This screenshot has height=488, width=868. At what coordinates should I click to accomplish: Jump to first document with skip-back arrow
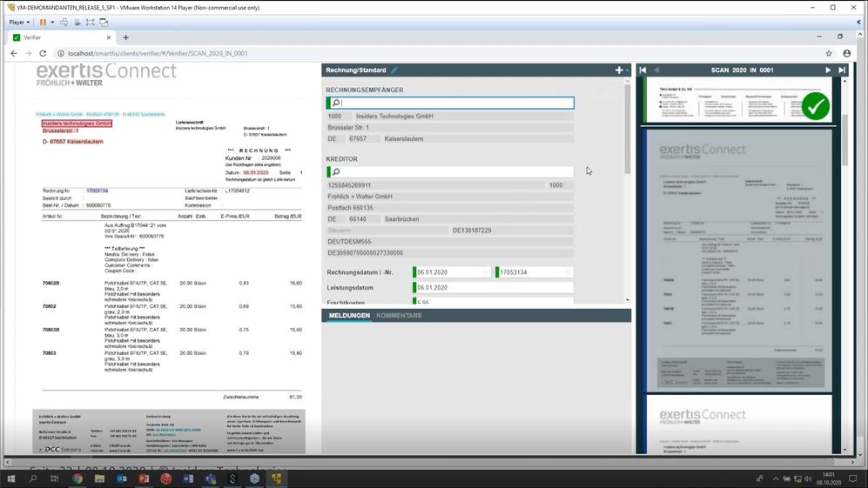(643, 70)
